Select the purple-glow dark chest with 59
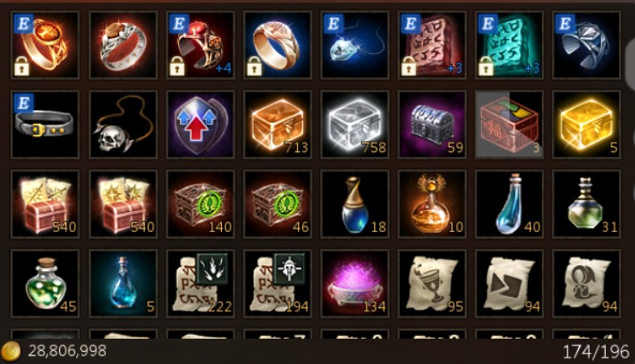The width and height of the screenshot is (635, 364). point(433,125)
